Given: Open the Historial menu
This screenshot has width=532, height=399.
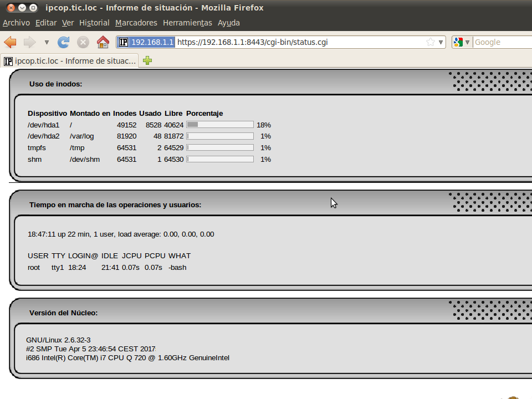Looking at the screenshot, I should pos(94,23).
